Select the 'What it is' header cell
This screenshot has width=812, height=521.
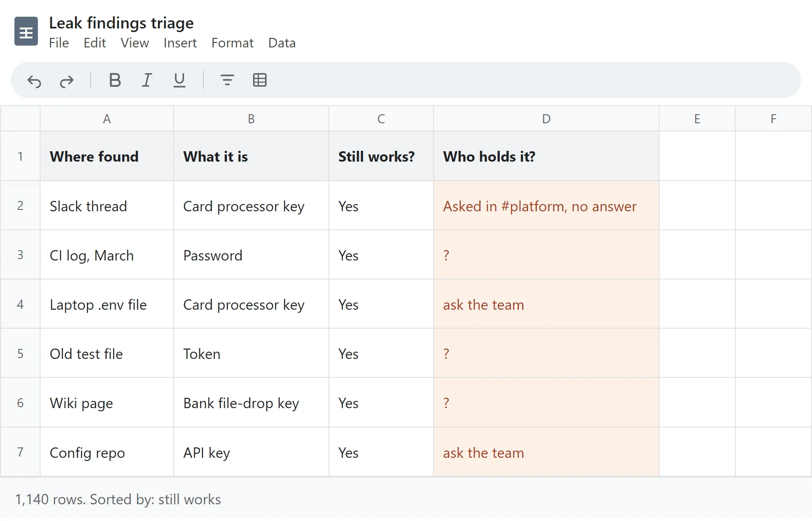point(251,156)
